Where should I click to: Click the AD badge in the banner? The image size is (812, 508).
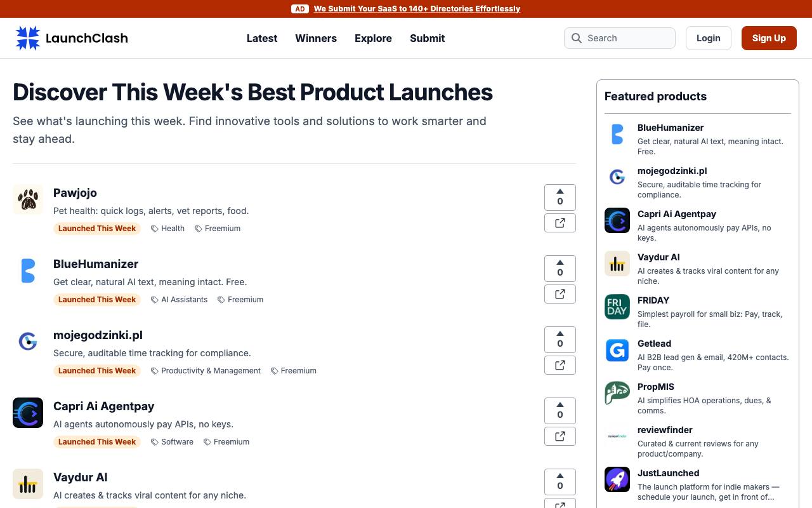300,9
